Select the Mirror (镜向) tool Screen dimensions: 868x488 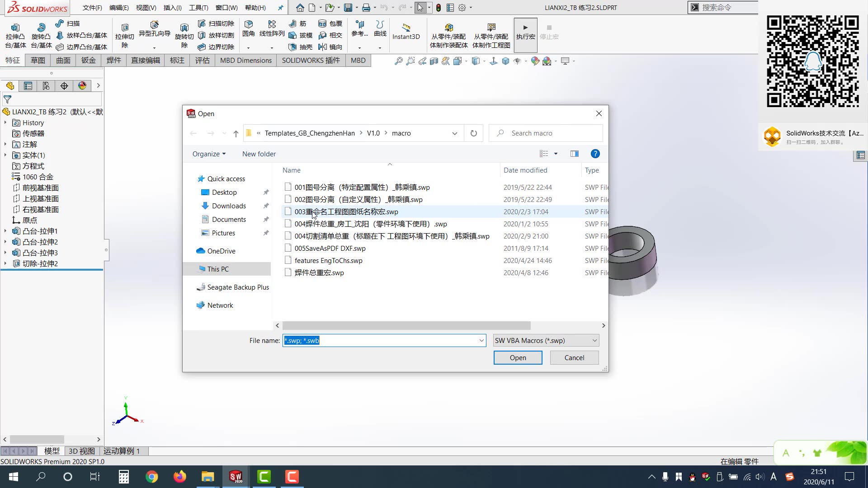click(330, 47)
